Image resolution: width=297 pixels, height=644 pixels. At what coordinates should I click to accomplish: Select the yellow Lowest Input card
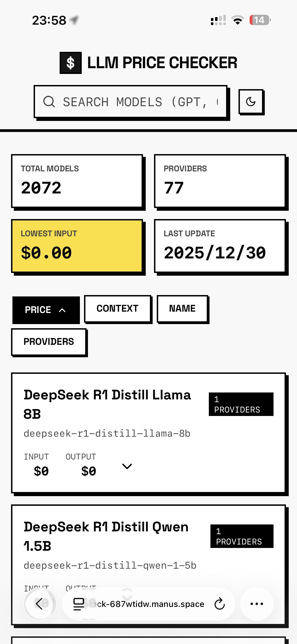click(x=77, y=246)
